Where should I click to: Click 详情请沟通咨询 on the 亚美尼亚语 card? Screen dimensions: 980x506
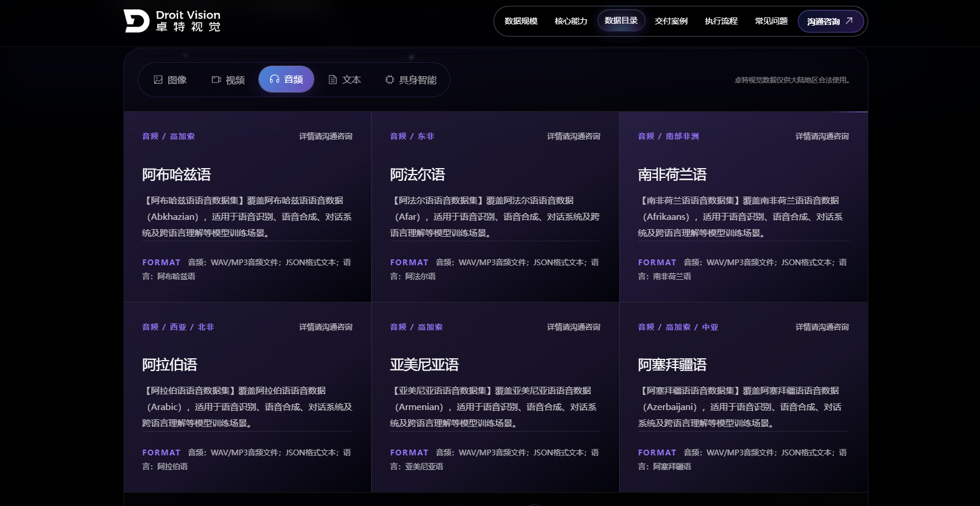point(574,327)
